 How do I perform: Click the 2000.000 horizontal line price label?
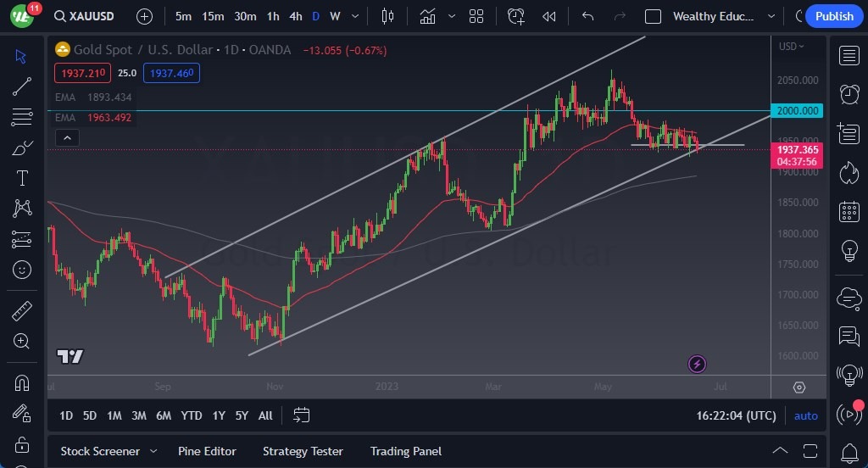pyautogui.click(x=798, y=111)
